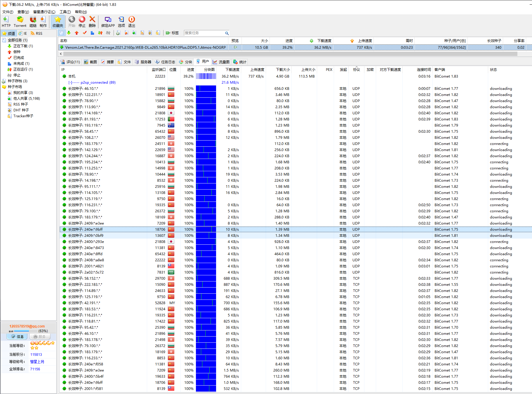The image size is (532, 394).
Task: Open 选项 options from the toolbar
Action: [121, 22]
